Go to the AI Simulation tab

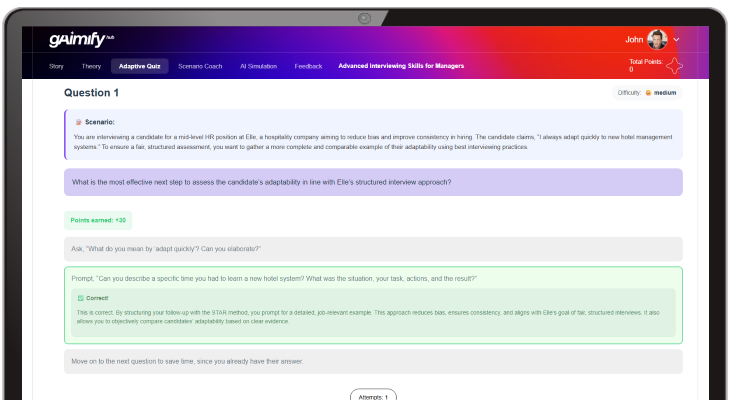260,66
